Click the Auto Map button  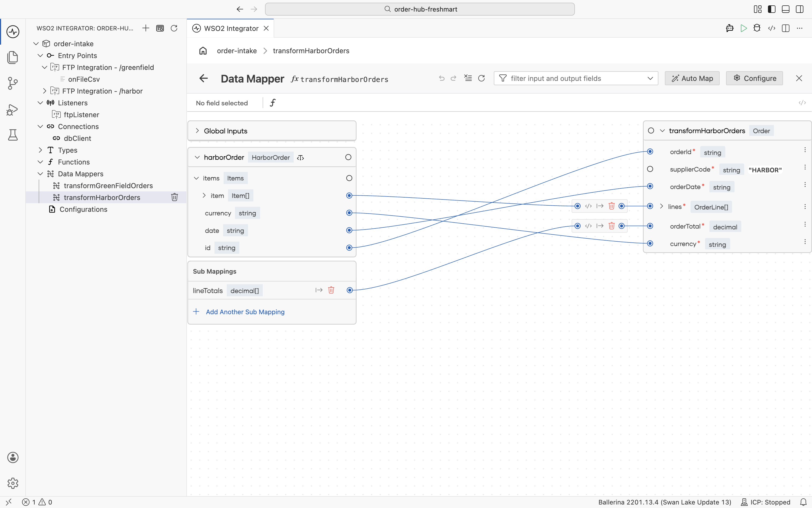pos(692,78)
